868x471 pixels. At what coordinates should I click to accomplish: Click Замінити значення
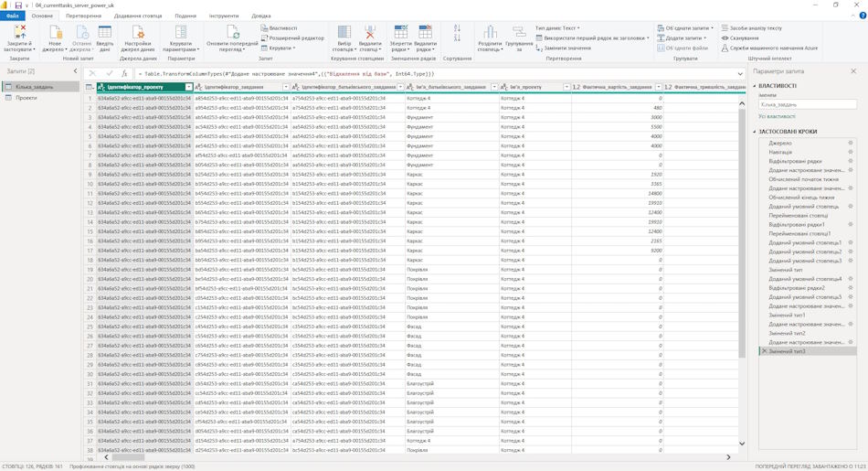tap(563, 48)
